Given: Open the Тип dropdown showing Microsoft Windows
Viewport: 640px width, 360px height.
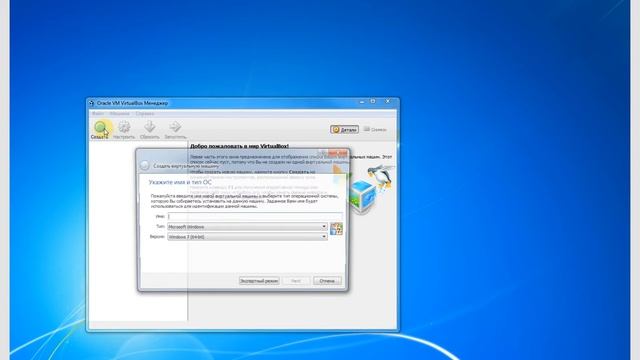Looking at the screenshot, I should point(247,227).
